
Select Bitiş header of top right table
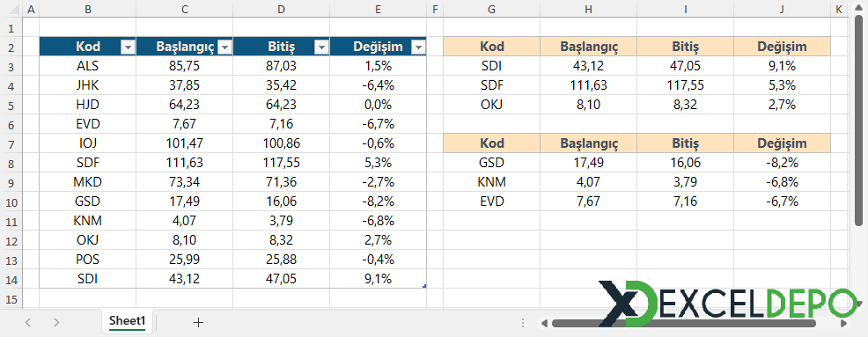point(685,47)
